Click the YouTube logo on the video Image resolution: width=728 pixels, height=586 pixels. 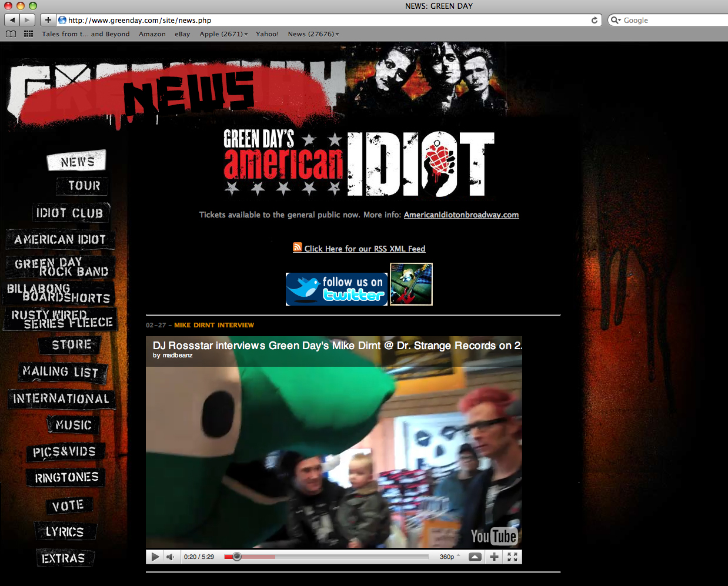(x=494, y=536)
